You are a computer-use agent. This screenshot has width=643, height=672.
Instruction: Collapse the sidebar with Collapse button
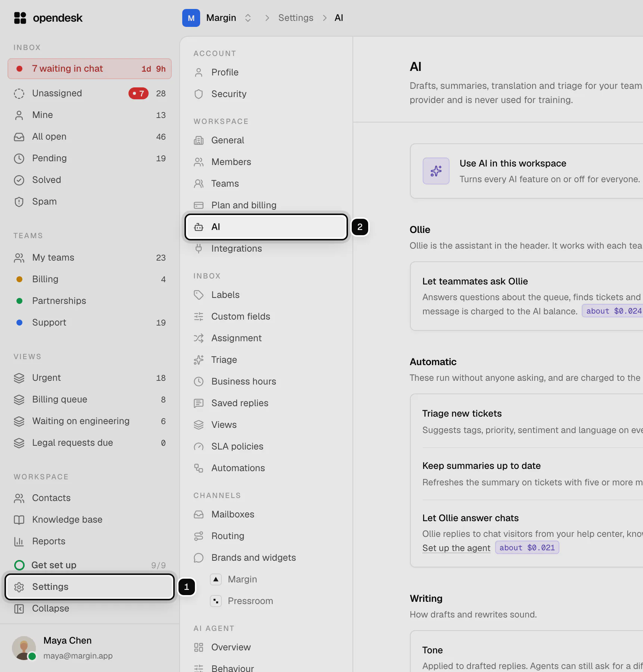[x=90, y=609]
